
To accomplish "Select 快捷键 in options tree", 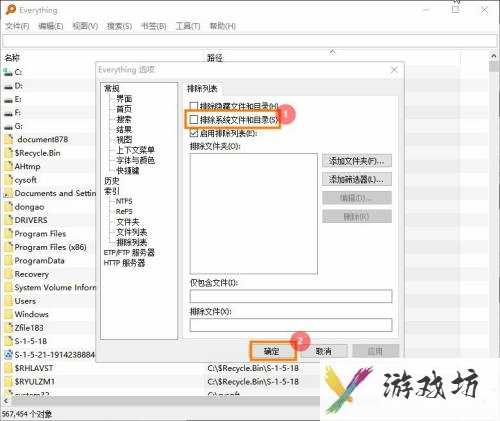I will tap(128, 171).
